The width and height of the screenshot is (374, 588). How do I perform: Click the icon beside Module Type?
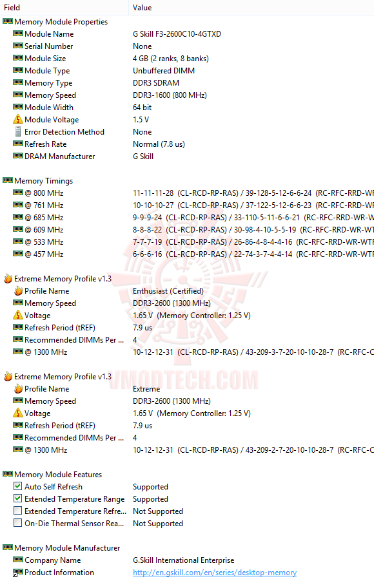pyautogui.click(x=18, y=70)
